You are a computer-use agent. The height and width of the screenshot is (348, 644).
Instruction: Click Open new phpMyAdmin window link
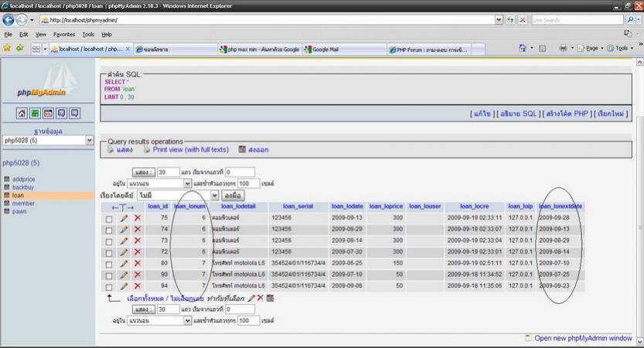(583, 338)
